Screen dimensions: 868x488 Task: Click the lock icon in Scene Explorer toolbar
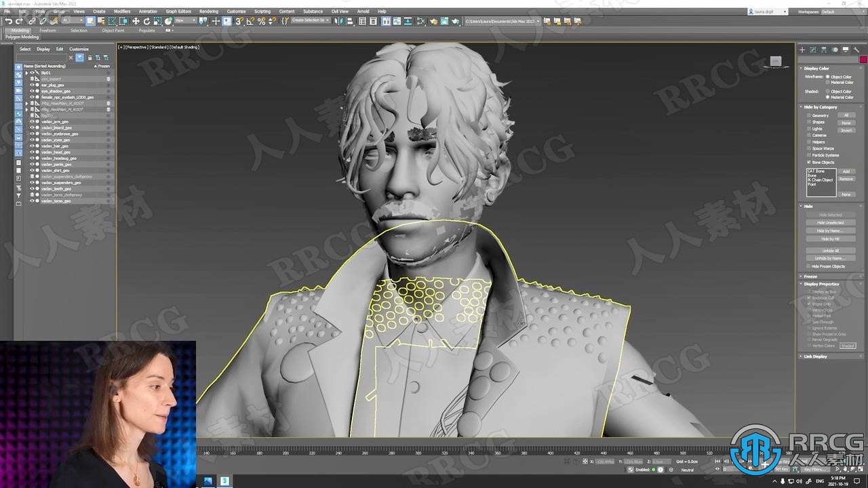pos(90,58)
